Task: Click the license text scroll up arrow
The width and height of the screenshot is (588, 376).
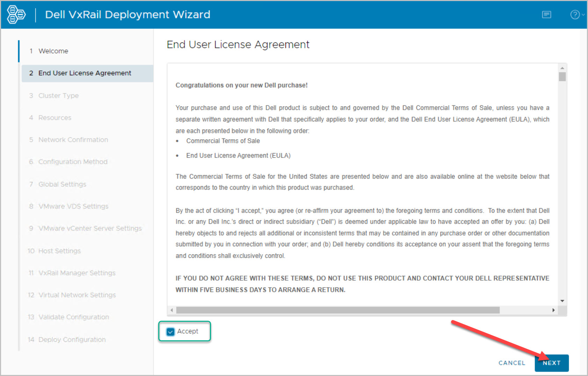Action: 562,68
